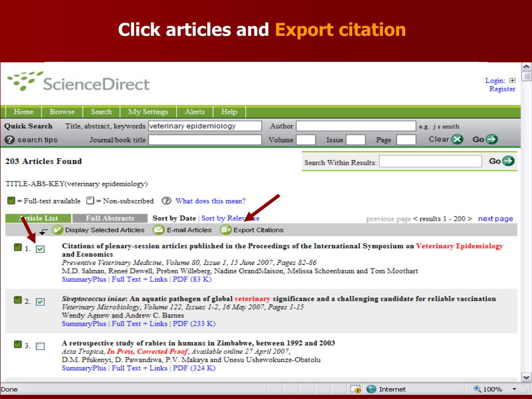Click the Volume input field
This screenshot has height=399, width=532.
point(305,140)
